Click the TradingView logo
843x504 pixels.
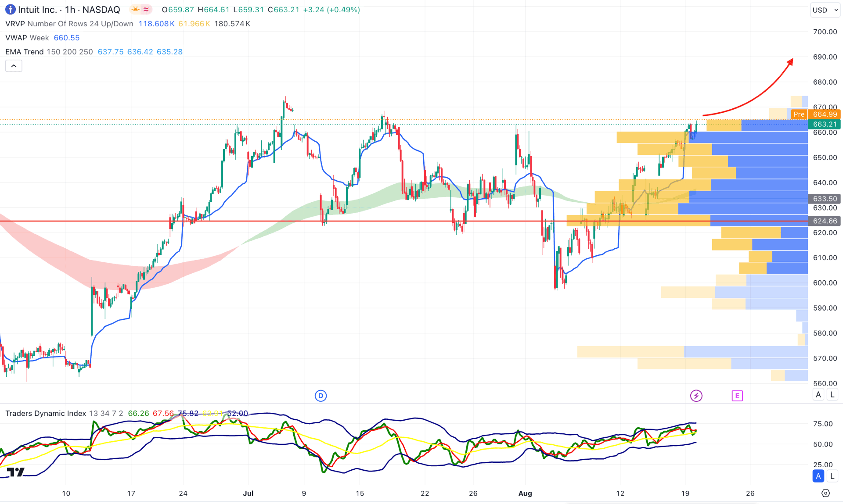15,472
